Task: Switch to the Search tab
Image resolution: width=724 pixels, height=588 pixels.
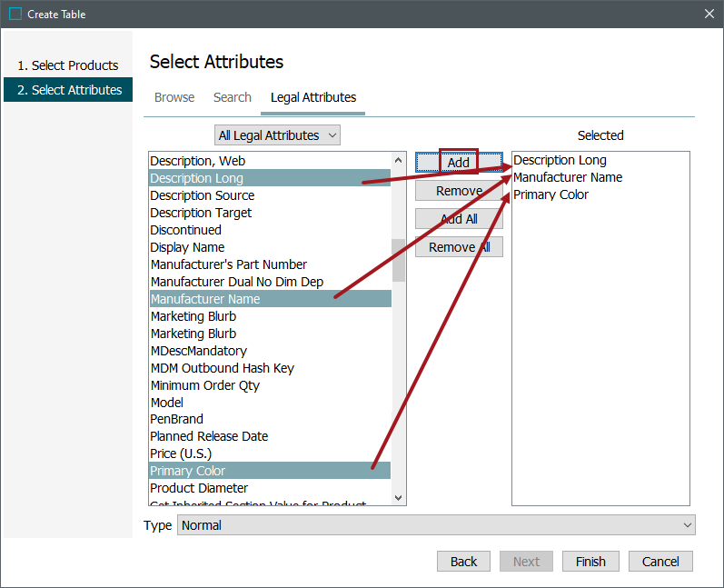Action: click(x=233, y=97)
